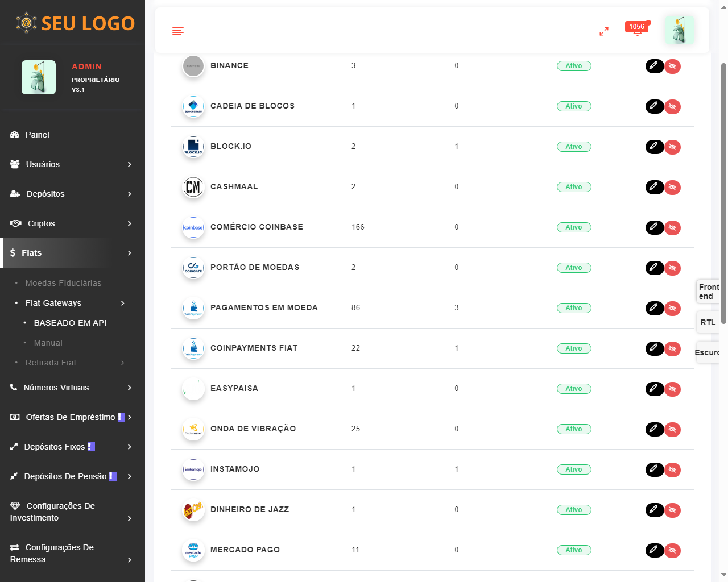This screenshot has width=728, height=582.
Task: Click edit icon for Mercado Pago
Action: (654, 550)
